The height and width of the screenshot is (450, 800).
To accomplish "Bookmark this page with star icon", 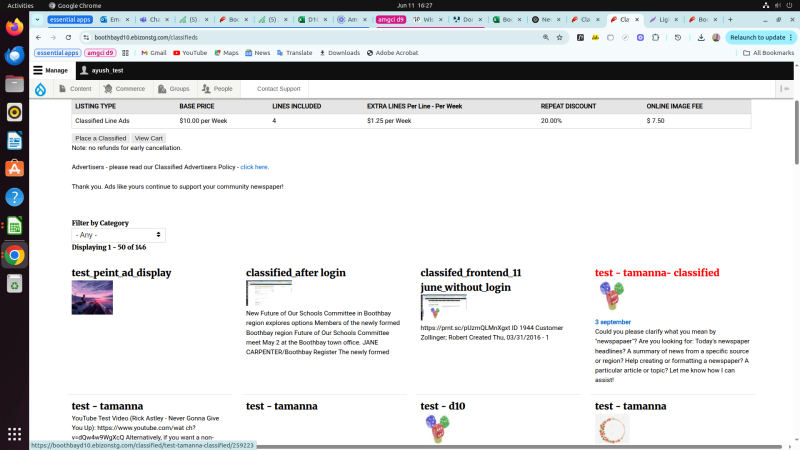I will 560,37.
